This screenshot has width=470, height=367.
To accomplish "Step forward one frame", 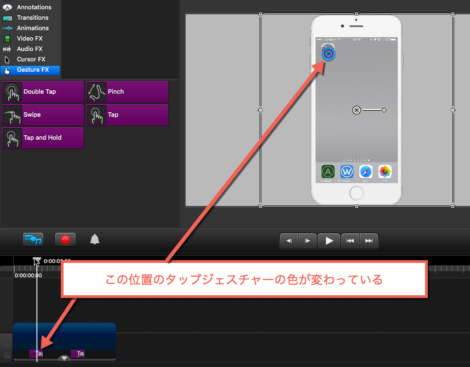I will [307, 241].
